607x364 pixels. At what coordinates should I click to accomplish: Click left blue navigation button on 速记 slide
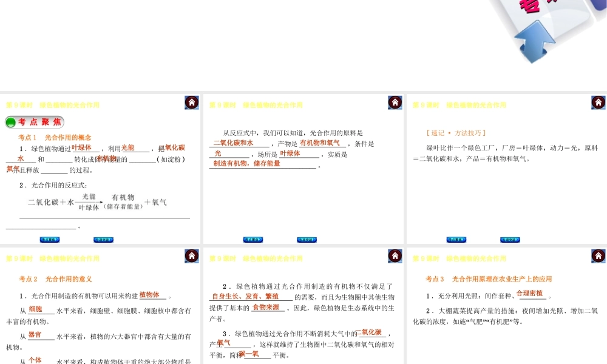(x=456, y=240)
